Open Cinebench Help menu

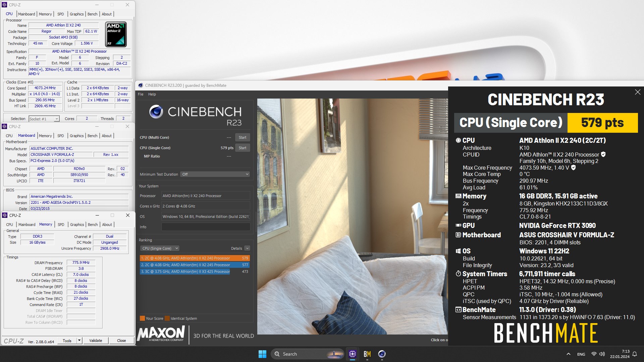pos(152,94)
